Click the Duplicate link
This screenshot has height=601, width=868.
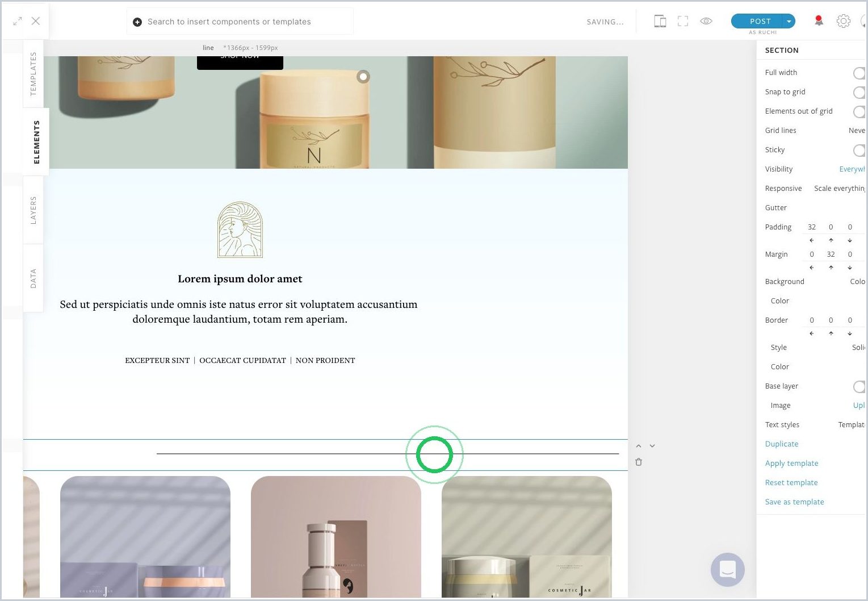click(782, 444)
